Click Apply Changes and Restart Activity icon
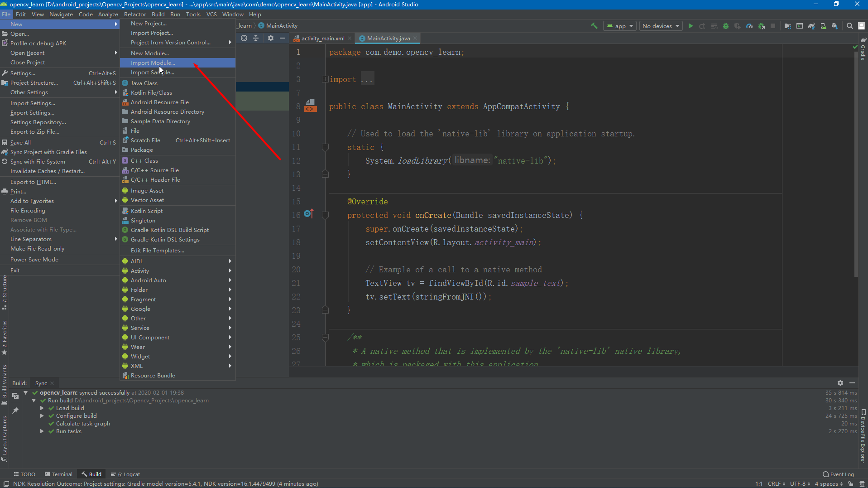This screenshot has width=868, height=488. [x=702, y=26]
